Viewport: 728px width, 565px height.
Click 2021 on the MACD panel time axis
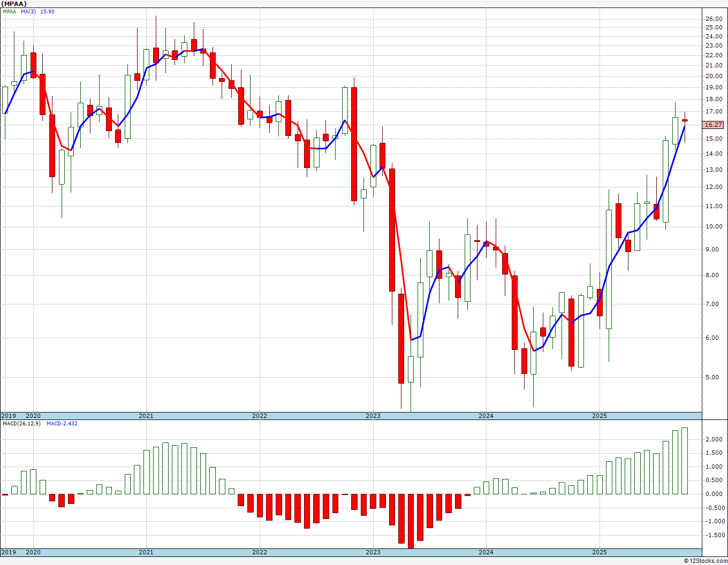point(146,552)
